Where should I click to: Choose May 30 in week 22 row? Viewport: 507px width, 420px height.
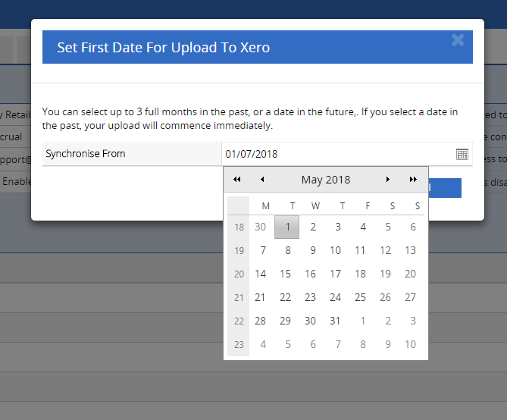click(x=311, y=321)
